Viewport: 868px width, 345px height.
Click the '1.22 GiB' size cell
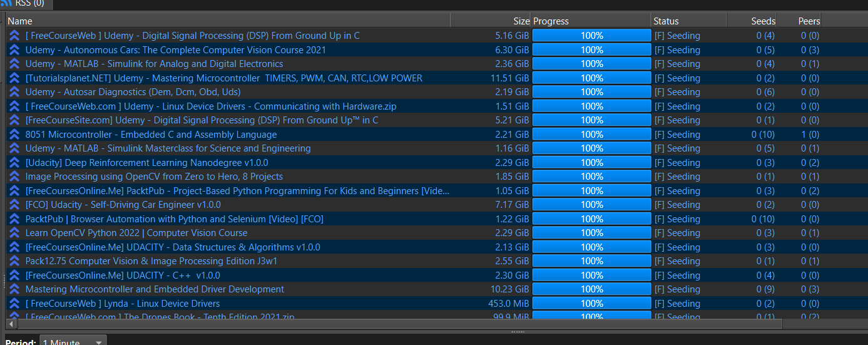[x=513, y=219]
